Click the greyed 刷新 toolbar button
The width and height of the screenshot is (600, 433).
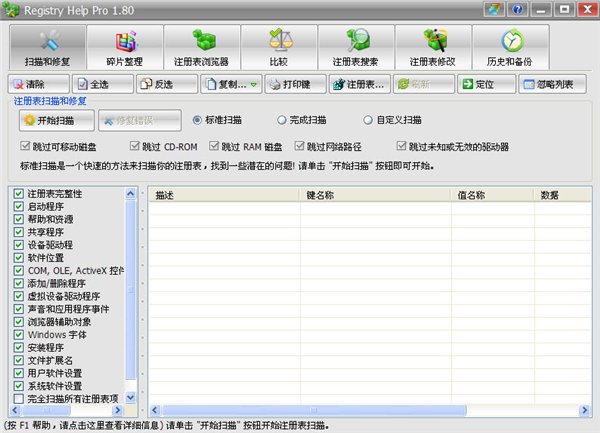coord(424,84)
